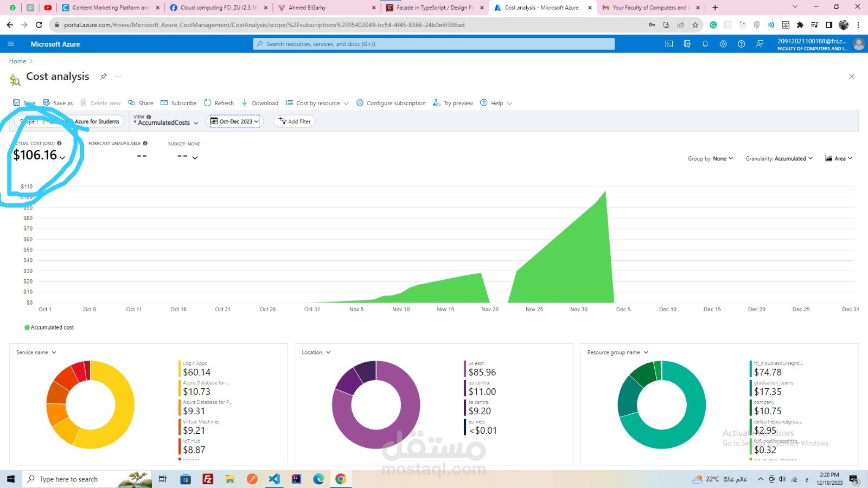Open Configure subscription settings
This screenshot has width=868, height=488.
391,103
